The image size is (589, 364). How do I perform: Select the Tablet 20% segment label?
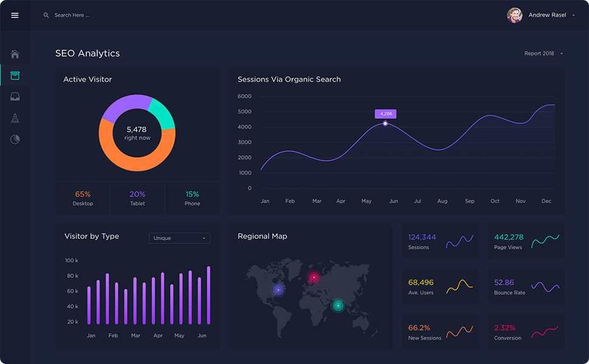tap(137, 198)
